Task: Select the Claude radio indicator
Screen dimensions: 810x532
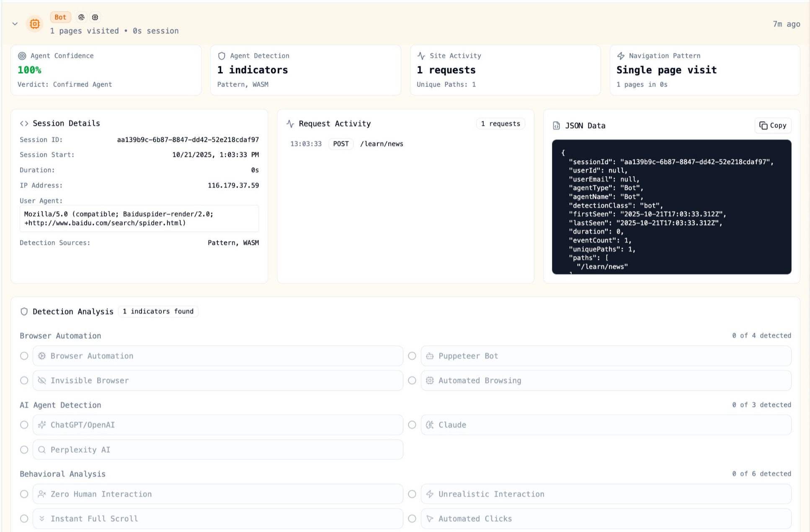Action: pos(412,425)
